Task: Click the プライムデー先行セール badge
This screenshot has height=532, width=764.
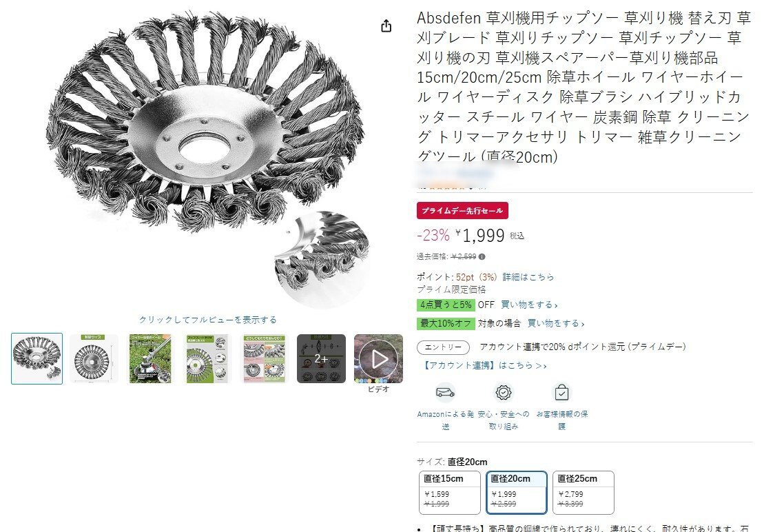Action: click(462, 210)
